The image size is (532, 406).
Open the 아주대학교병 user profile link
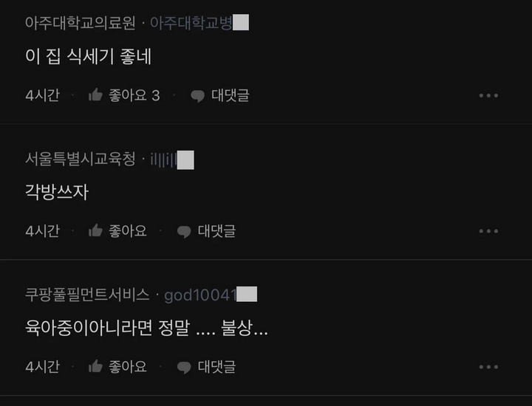click(x=199, y=23)
